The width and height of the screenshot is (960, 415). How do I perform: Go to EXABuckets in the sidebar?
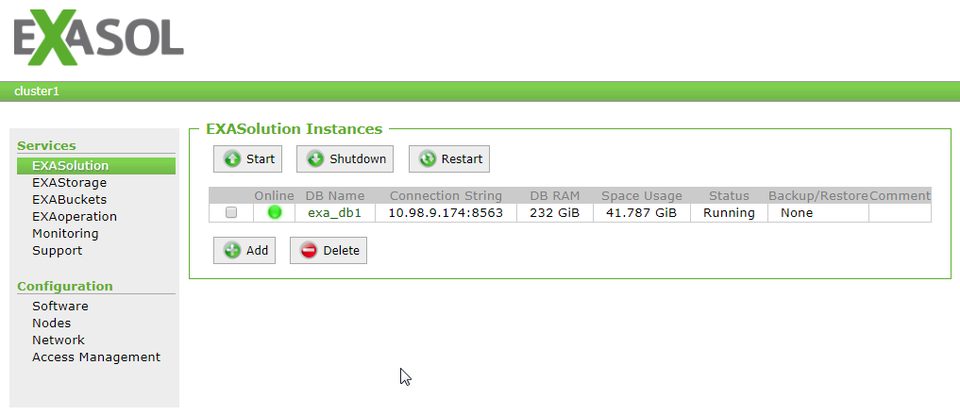point(69,200)
